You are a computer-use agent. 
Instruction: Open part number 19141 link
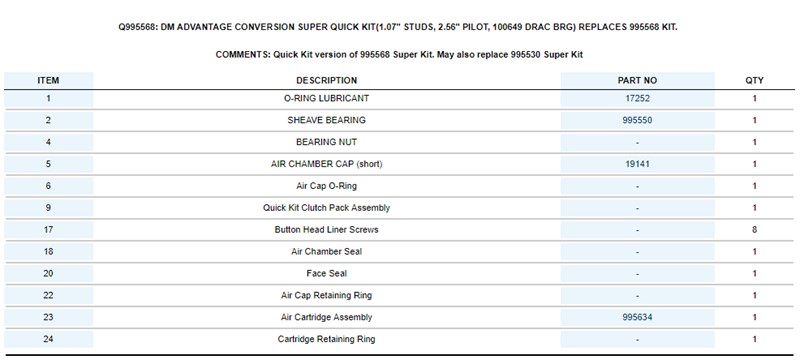(637, 164)
